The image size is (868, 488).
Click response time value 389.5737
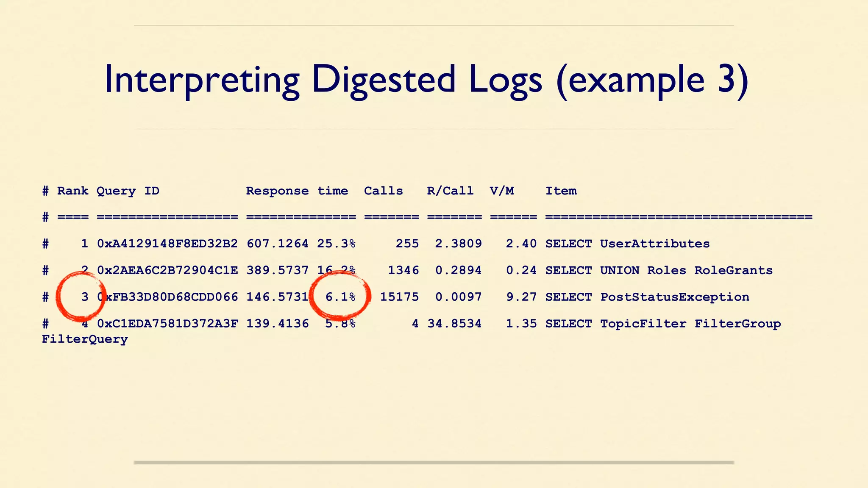[278, 270]
